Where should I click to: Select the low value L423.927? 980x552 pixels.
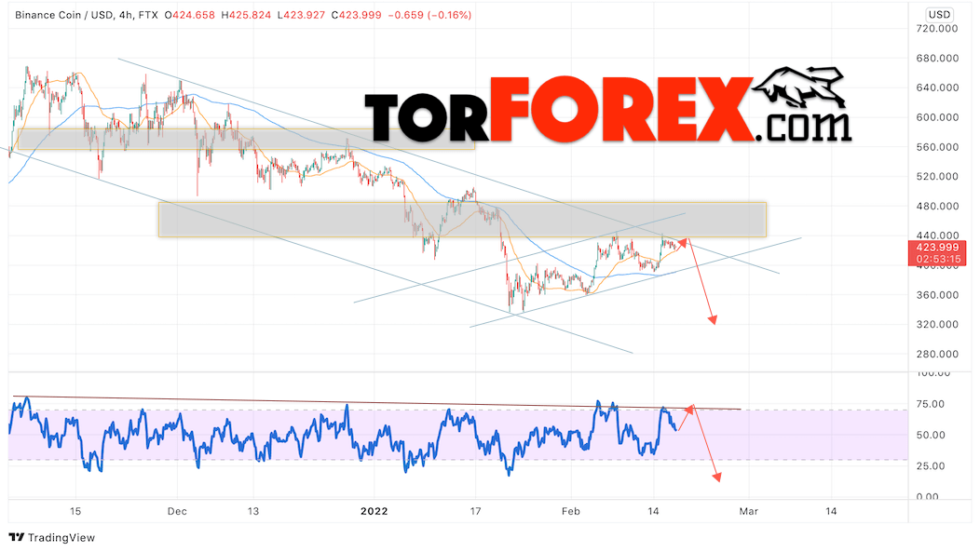pyautogui.click(x=301, y=15)
